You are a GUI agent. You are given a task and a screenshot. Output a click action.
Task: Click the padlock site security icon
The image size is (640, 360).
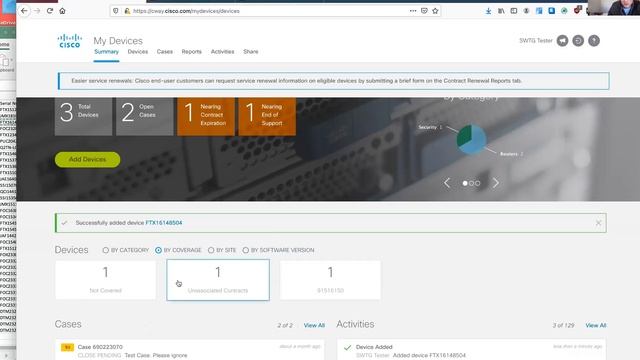pyautogui.click(x=127, y=11)
